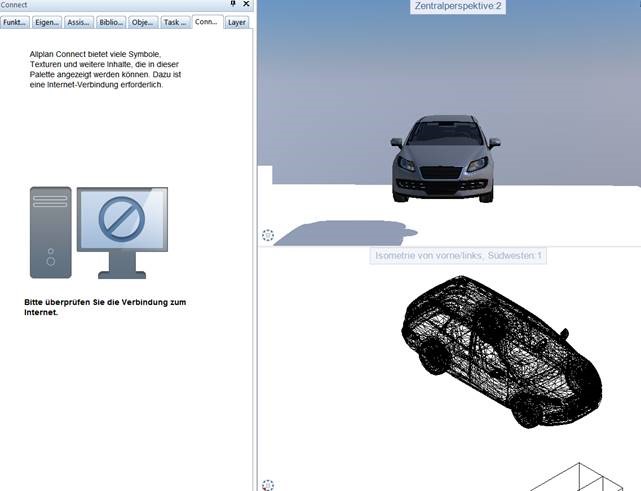641x491 pixels.
Task: Switch to the Layer tab
Action: pos(236,22)
